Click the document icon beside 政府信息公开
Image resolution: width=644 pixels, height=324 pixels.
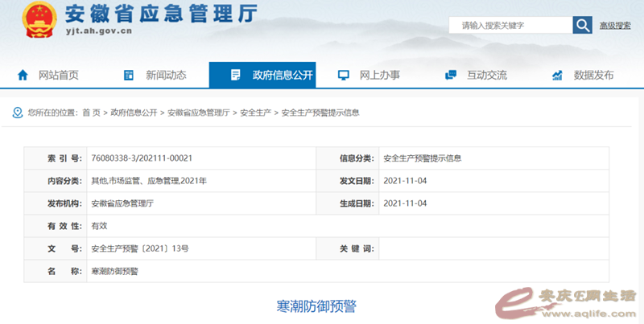(235, 75)
